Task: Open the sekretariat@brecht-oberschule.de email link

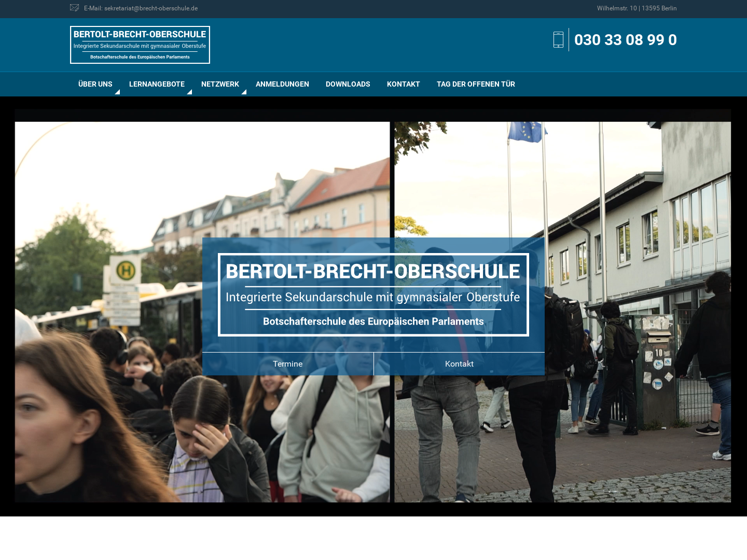Action: (x=151, y=8)
